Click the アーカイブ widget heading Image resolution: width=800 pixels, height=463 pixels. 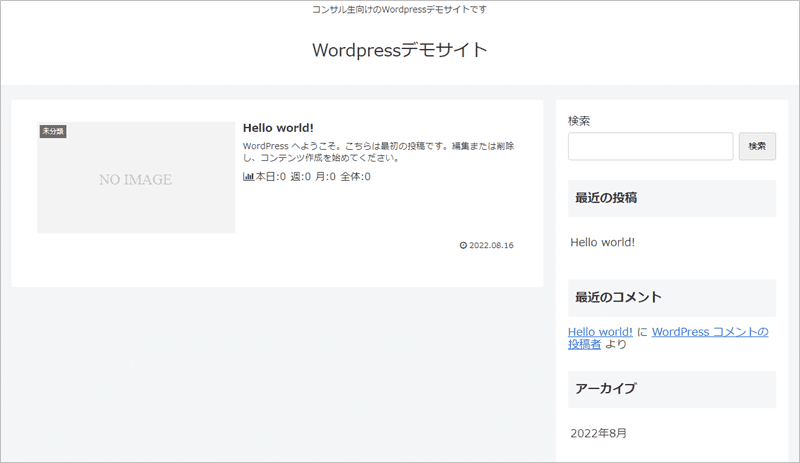[x=605, y=388]
